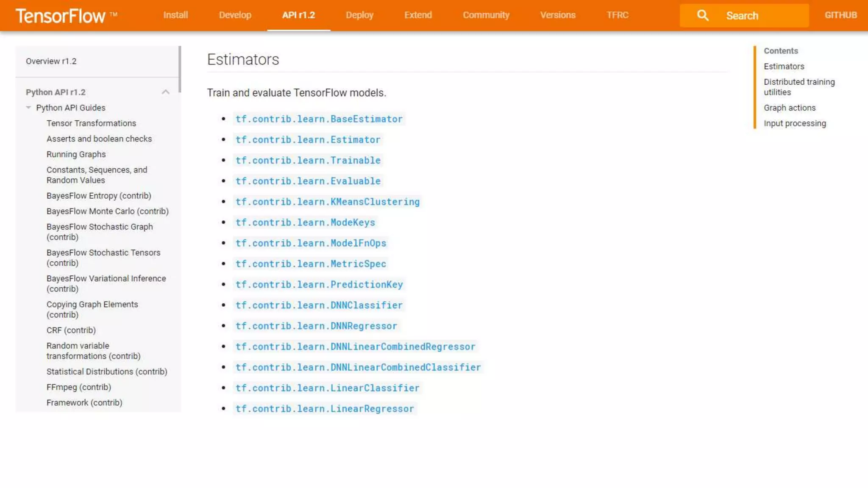Screen dimensions: 868x488
Task: Collapse the Python API Guides tree
Action: [x=28, y=108]
